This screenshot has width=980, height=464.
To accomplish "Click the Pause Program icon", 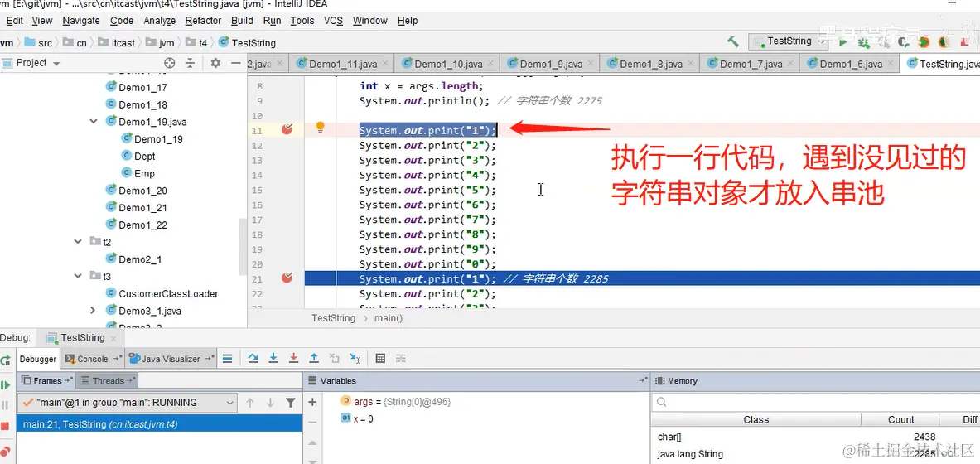I will 5,405.
